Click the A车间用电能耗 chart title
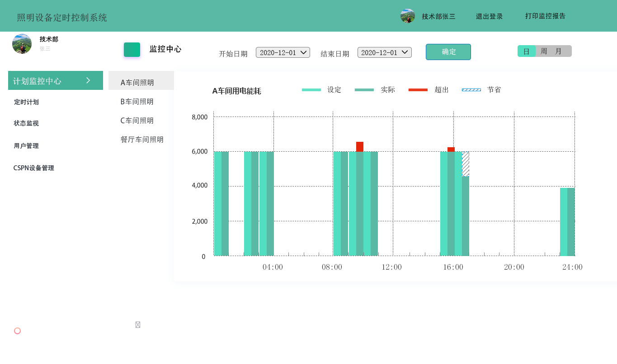617x364 pixels. 236,91
